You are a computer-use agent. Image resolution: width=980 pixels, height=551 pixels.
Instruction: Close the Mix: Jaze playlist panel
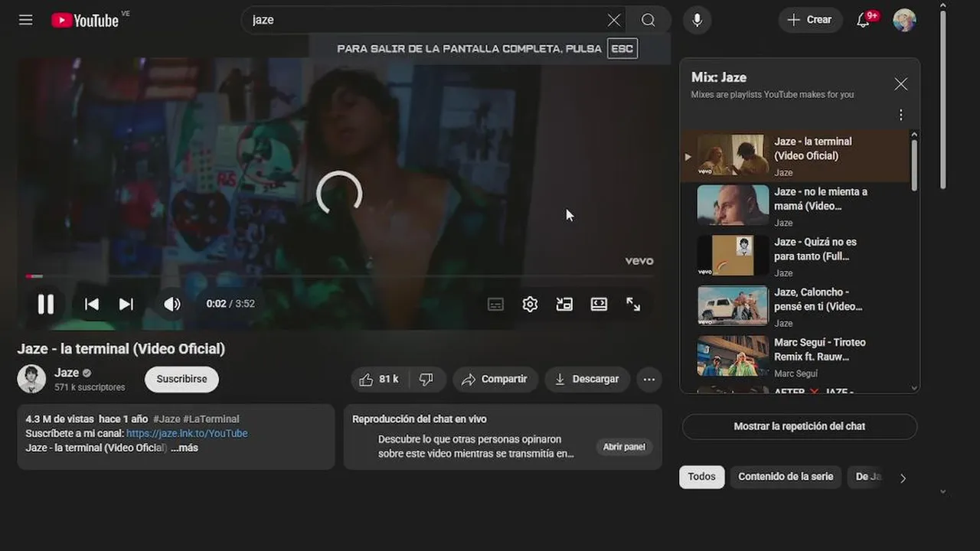pos(901,84)
